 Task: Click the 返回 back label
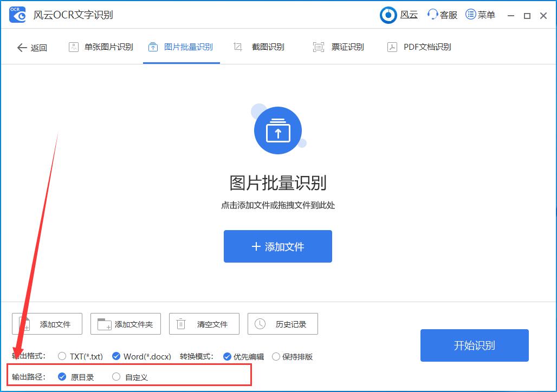point(38,48)
